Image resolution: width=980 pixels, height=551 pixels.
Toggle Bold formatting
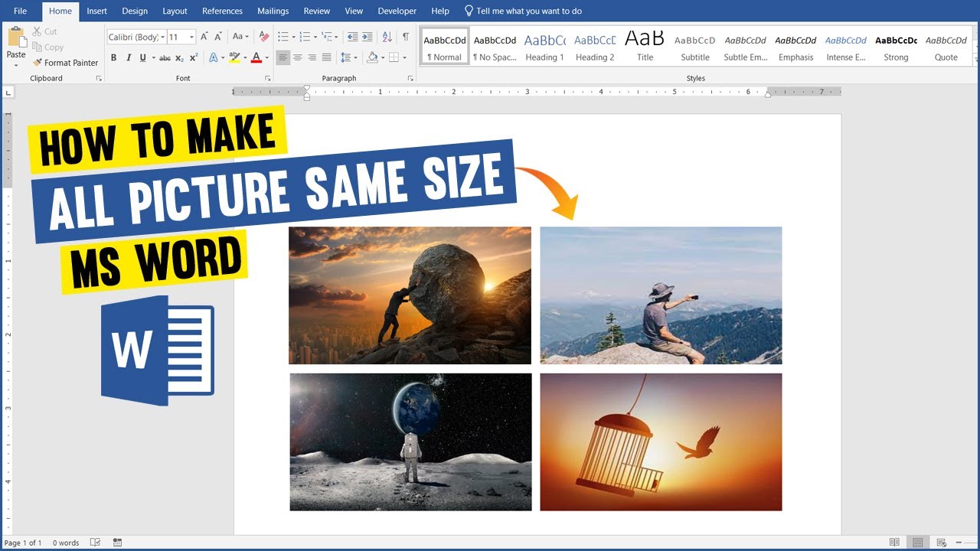[x=114, y=57]
